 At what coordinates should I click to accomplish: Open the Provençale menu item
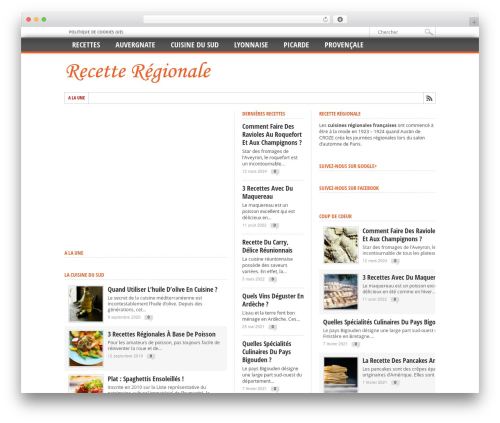pos(344,45)
